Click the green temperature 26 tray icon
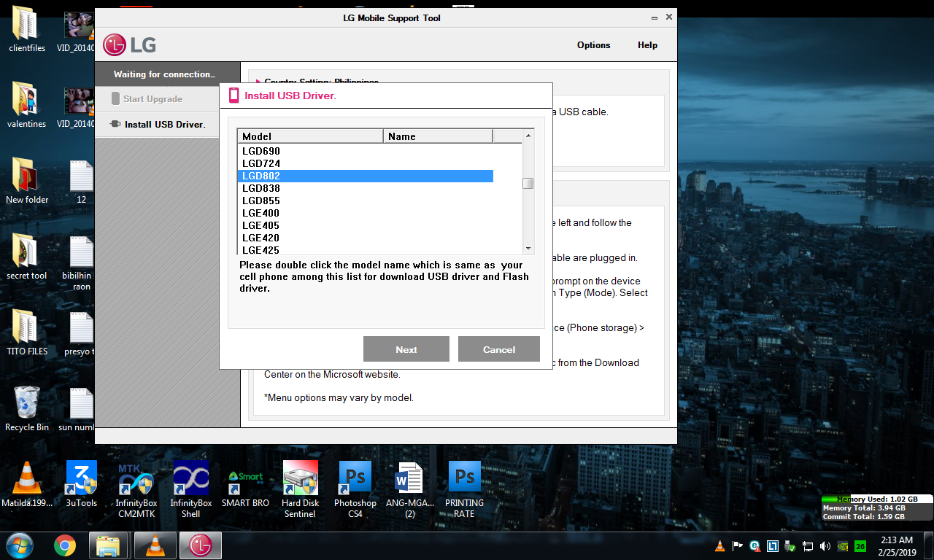Screen dimensions: 934x560 click(860, 545)
